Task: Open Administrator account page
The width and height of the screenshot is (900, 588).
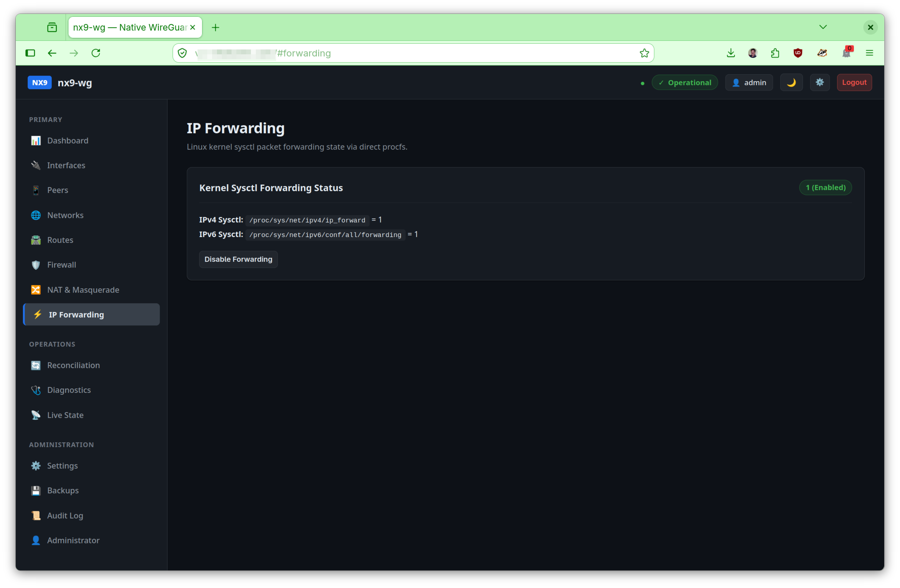Action: (x=91, y=540)
